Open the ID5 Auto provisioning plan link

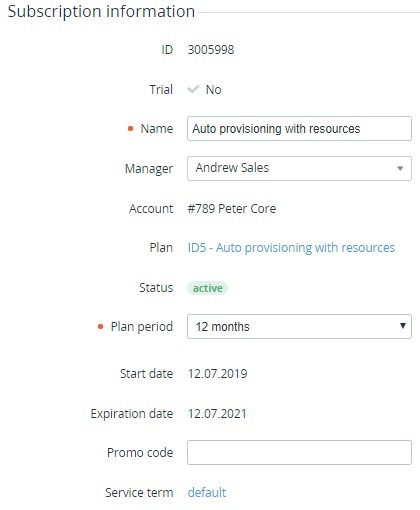(x=291, y=248)
